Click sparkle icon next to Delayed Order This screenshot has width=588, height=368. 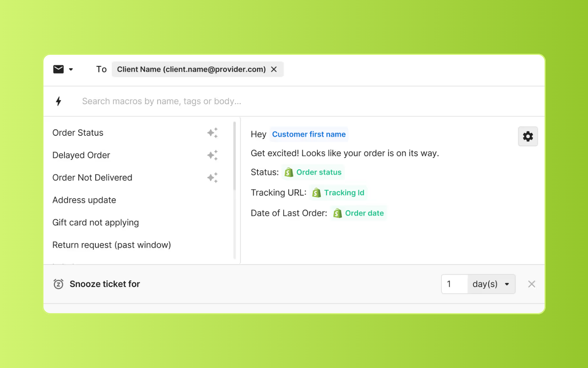click(x=212, y=155)
